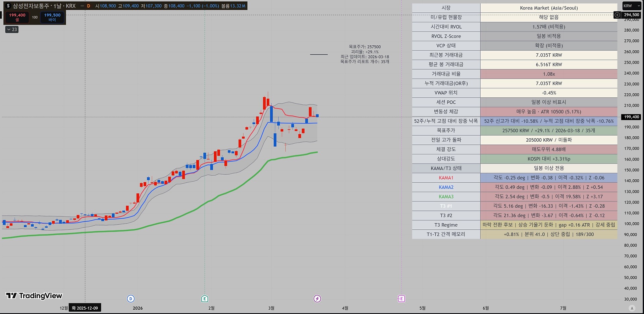Click the 목표주가 리포트 개수: 35개 annotation

(365, 62)
